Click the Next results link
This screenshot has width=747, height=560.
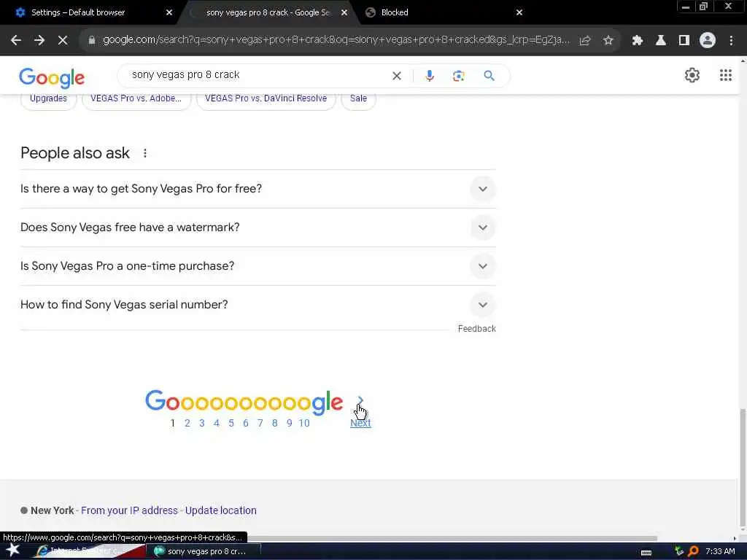(360, 423)
